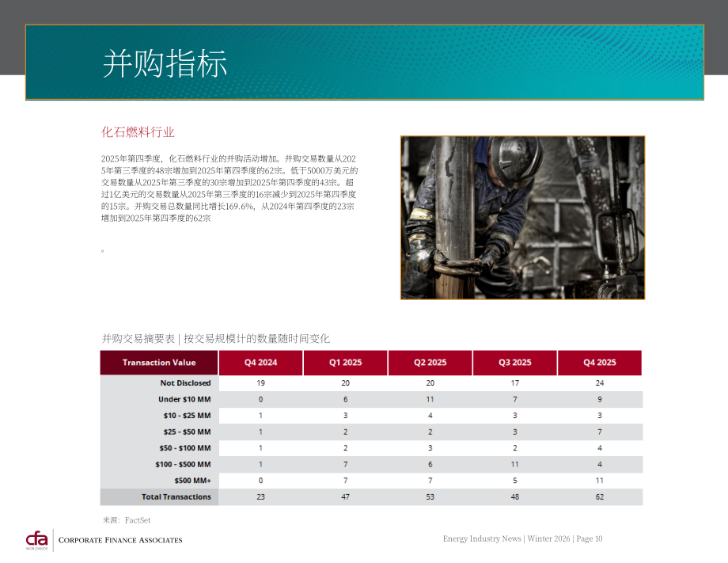Select $500 MM+ value 0 in Q4 2024
This screenshot has width=728, height=563.
pos(260,481)
